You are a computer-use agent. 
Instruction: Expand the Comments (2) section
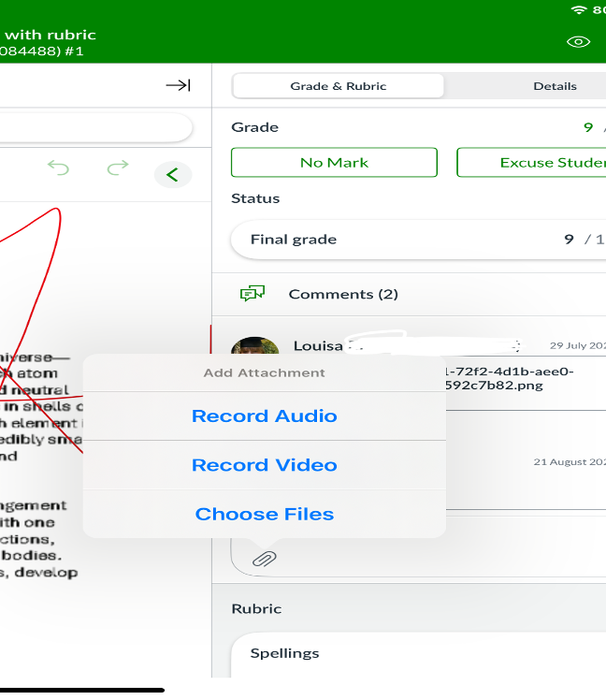[342, 294]
